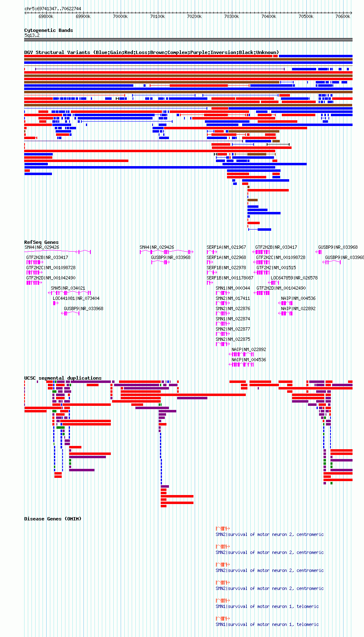
Task: Open the Disease Genes (OMIM) track title
Action: [x=53, y=519]
